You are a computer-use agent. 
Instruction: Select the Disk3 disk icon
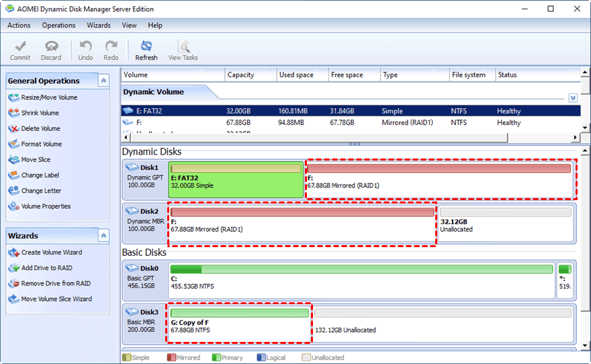[132, 312]
